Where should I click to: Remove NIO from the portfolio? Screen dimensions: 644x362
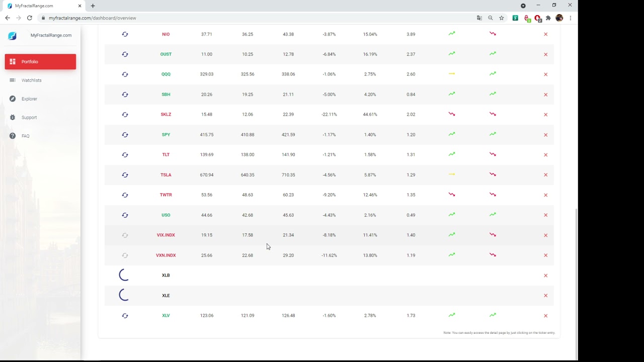click(x=545, y=34)
